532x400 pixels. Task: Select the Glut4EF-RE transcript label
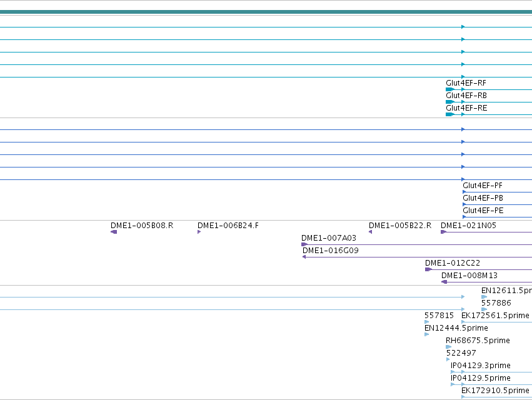[466, 108]
